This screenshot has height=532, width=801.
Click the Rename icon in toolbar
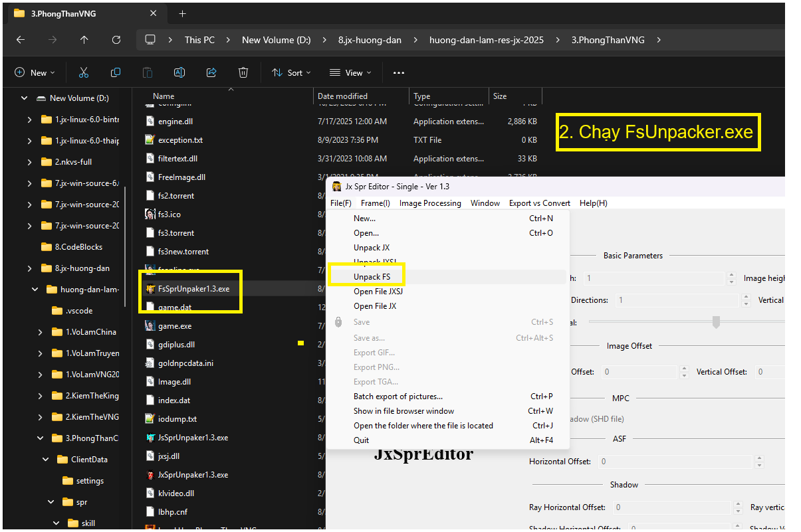(x=179, y=72)
